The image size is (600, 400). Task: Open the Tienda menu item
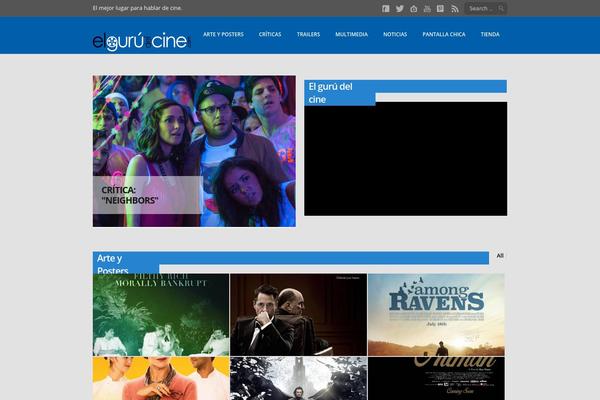pos(490,34)
